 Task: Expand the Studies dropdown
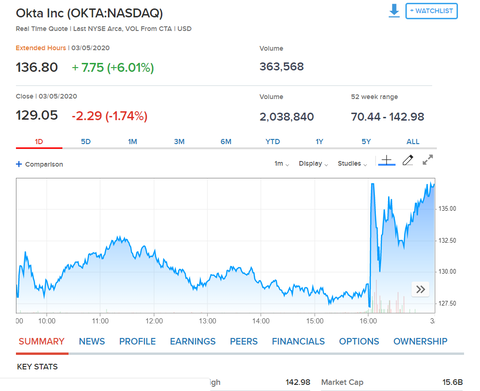(x=352, y=164)
